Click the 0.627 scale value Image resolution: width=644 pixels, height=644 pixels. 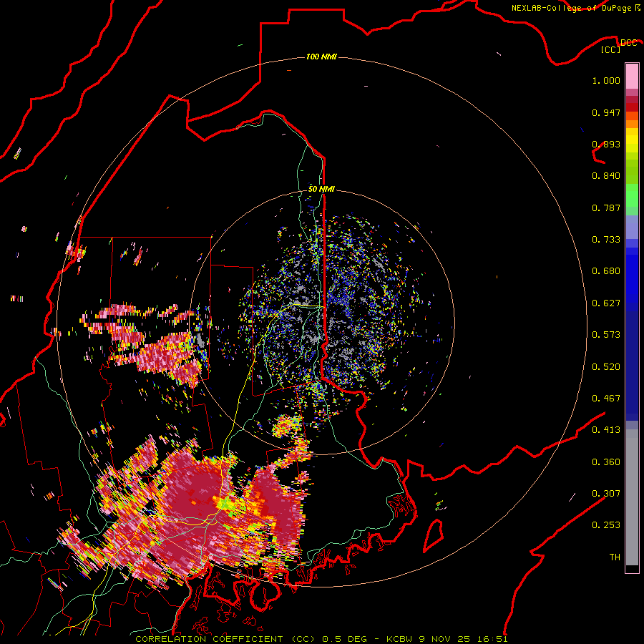click(606, 303)
